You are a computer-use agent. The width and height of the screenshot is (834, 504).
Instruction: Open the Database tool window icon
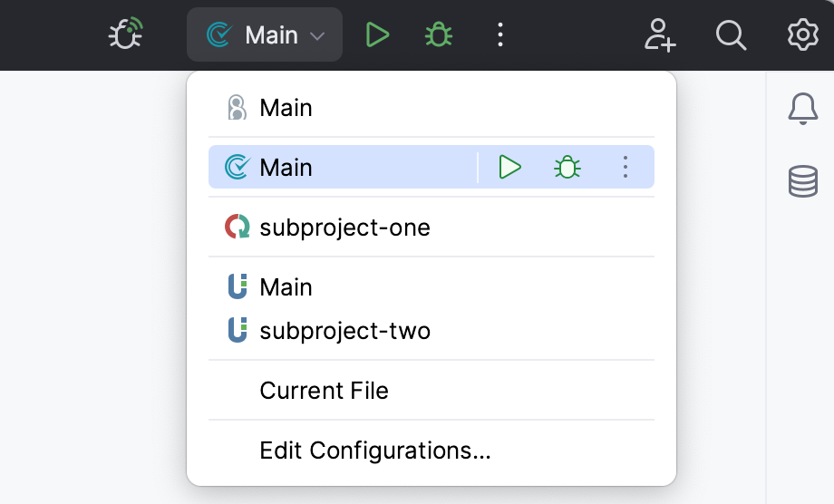(x=802, y=181)
